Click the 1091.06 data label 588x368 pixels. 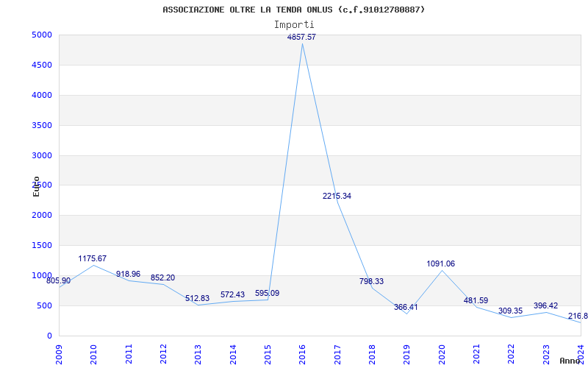point(440,264)
